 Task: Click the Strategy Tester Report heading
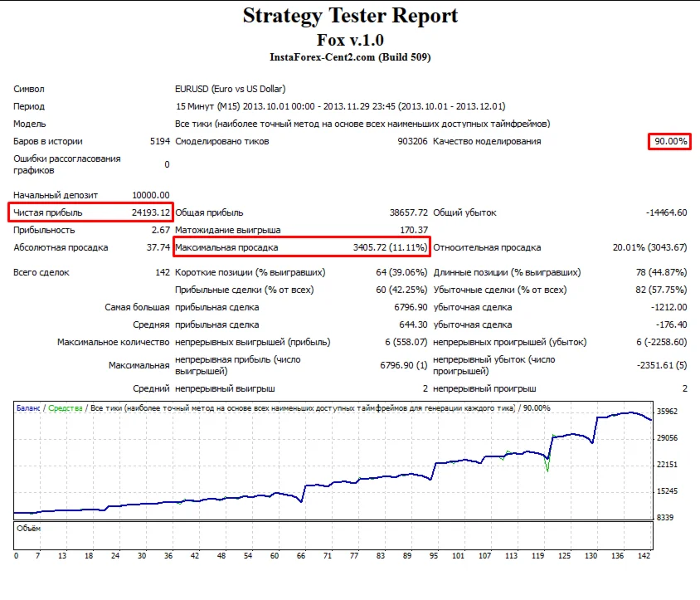(x=350, y=16)
